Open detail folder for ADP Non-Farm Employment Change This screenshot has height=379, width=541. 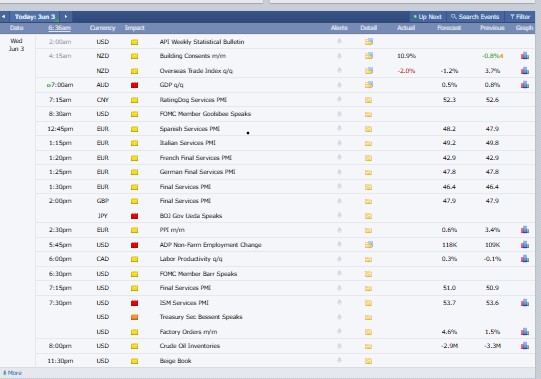[x=368, y=245]
